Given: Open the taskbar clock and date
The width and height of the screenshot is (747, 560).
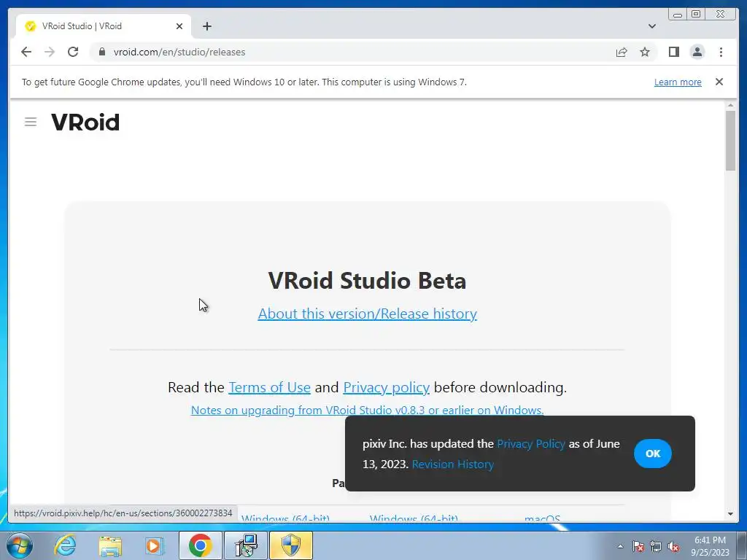Looking at the screenshot, I should tap(711, 546).
